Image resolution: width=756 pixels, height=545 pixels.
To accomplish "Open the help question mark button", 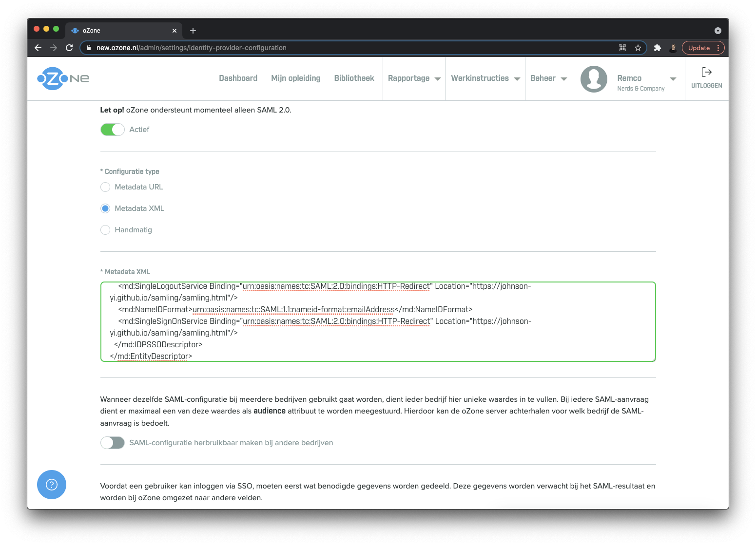I will tap(51, 485).
